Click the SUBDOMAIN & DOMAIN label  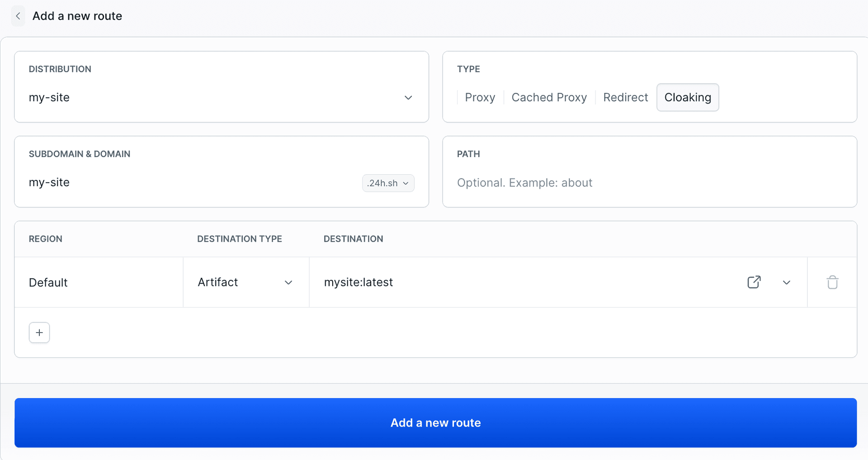pos(80,154)
